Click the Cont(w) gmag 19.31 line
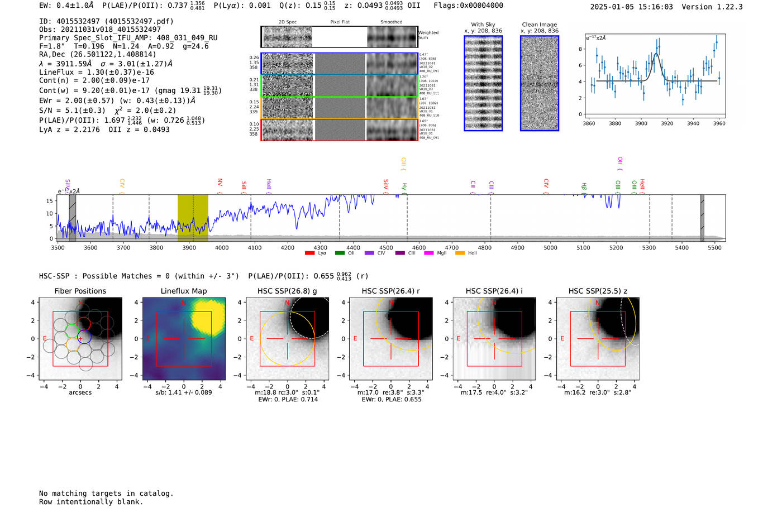Viewport: 782px width, 532px height. pyautogui.click(x=131, y=90)
